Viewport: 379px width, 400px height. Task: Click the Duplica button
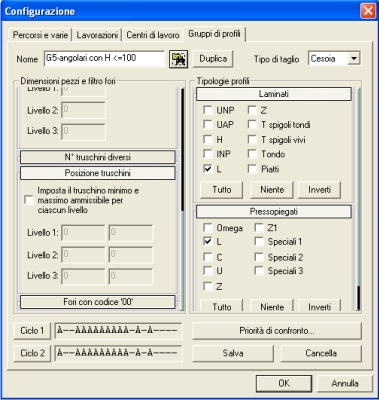(213, 59)
